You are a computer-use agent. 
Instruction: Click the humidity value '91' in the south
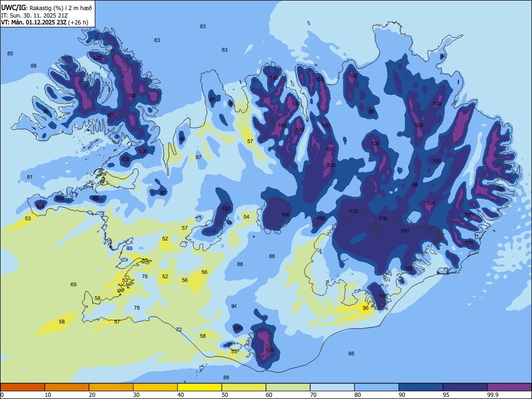point(234,306)
